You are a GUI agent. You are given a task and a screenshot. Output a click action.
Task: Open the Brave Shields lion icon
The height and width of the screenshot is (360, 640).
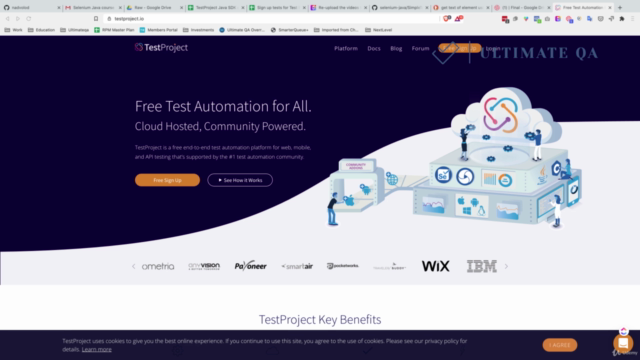tap(447, 18)
